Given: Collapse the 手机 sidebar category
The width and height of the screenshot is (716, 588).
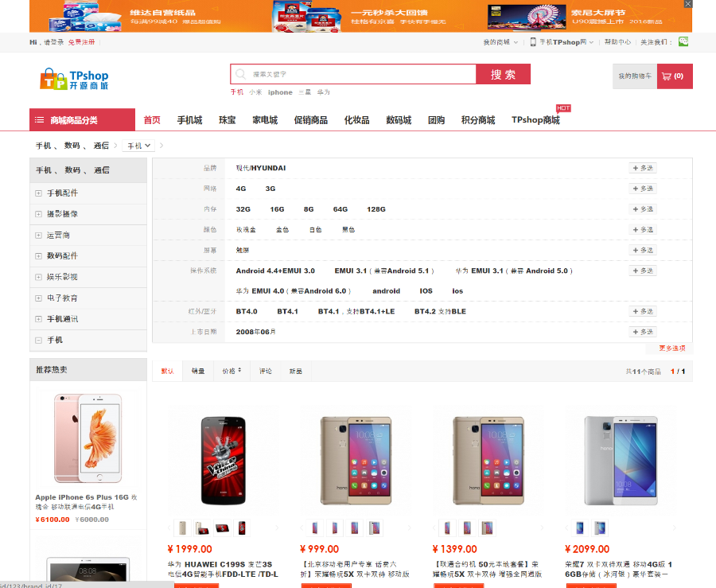Looking at the screenshot, I should pos(38,340).
